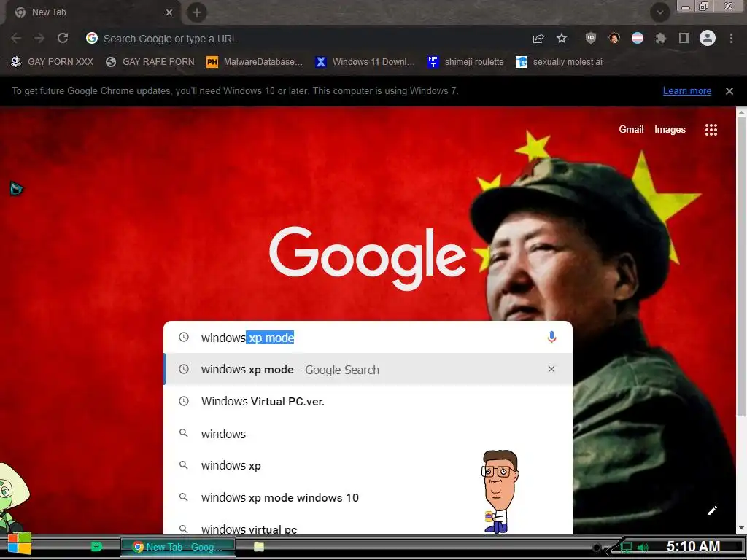
Task: Open the shimeji roulette bookmark
Action: click(465, 62)
